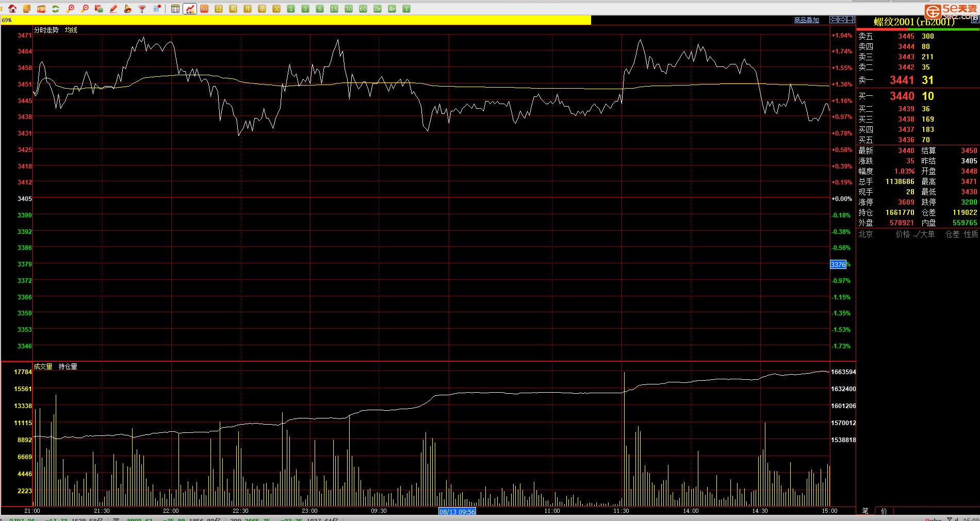Click the zoom in magnifier icon
Screen dimensions: 980x521
pyautogui.click(x=70, y=9)
